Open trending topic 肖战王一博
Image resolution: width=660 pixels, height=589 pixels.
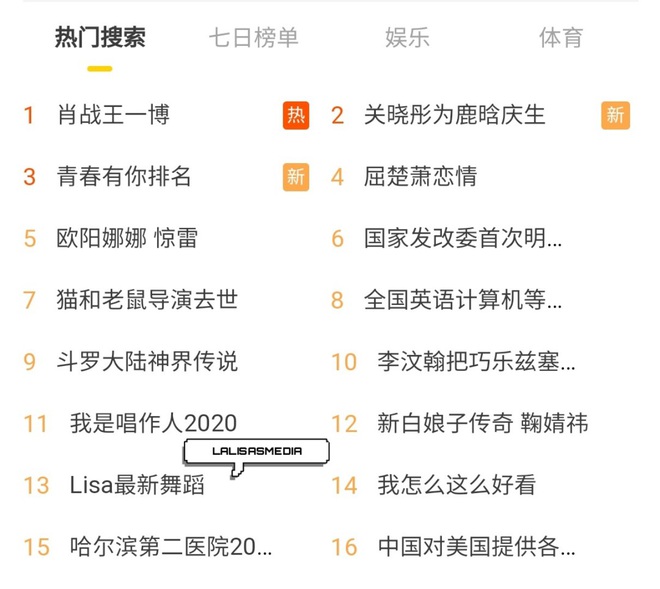[114, 115]
